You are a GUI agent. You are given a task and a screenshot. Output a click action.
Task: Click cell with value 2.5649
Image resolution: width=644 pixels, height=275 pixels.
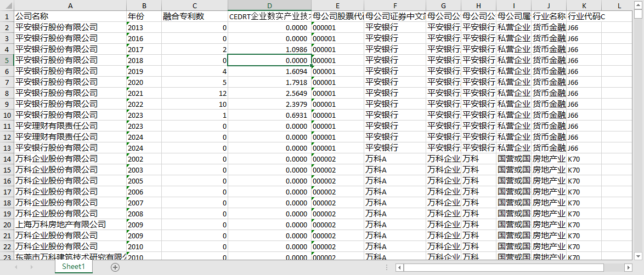269,93
